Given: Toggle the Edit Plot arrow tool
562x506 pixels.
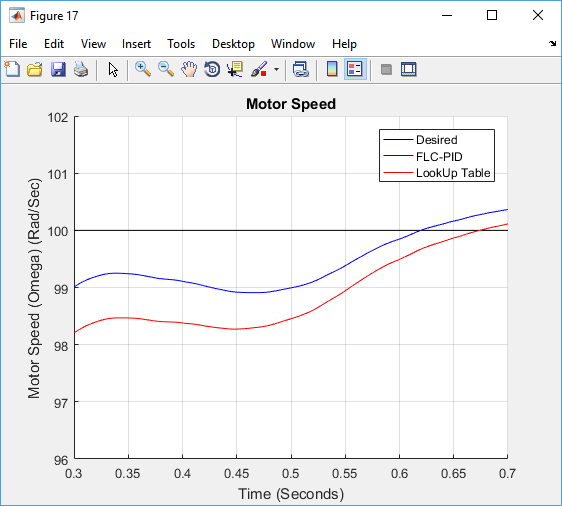Looking at the screenshot, I should coord(113,69).
